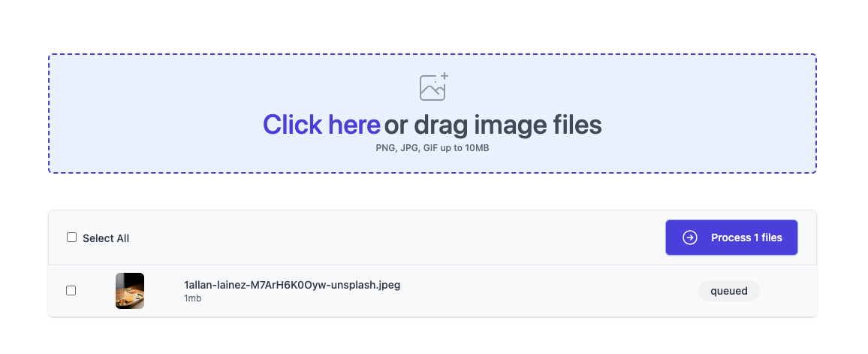Click the 1allan-lainez-M7ArH6K0Oyw-unsplash.jpeg filename

point(292,286)
